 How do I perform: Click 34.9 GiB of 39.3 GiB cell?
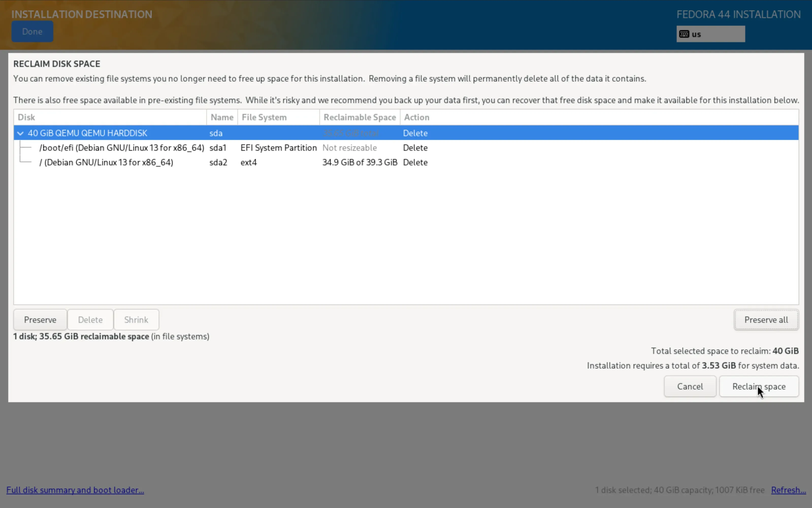360,162
